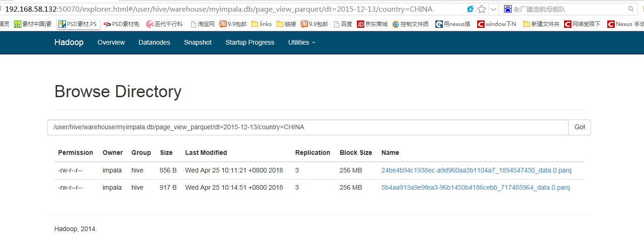Open the Datanodes nav item
The height and width of the screenshot is (239, 644).
coord(154,42)
